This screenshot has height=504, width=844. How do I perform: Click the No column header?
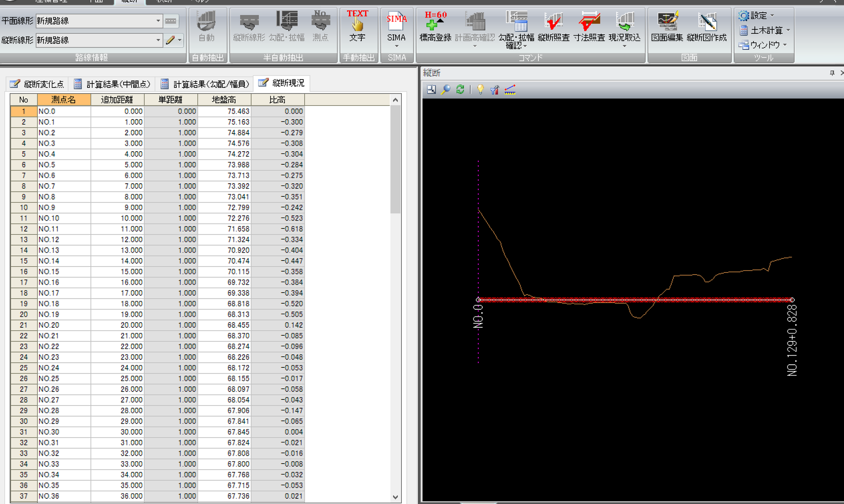tap(24, 100)
